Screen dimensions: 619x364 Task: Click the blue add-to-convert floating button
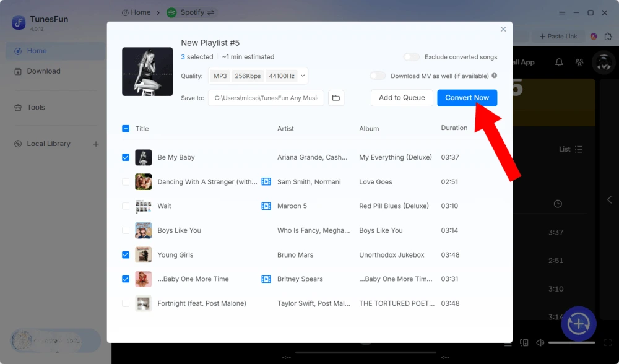(579, 324)
